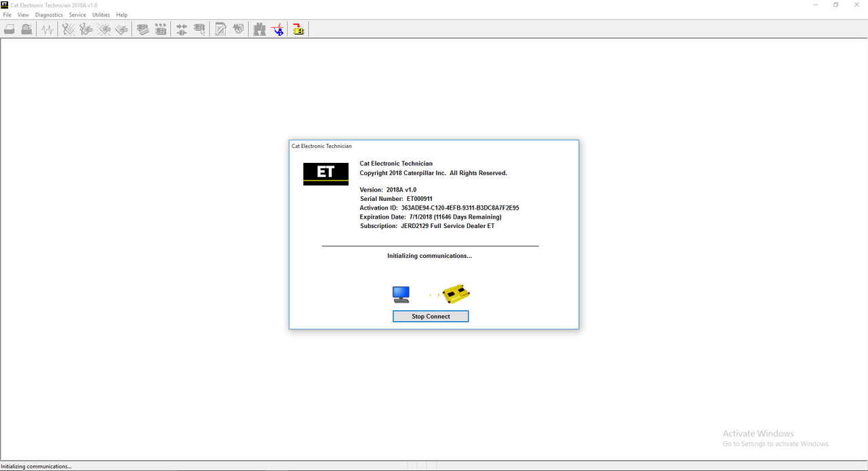868x471 pixels.
Task: Open the View menu
Action: click(23, 14)
